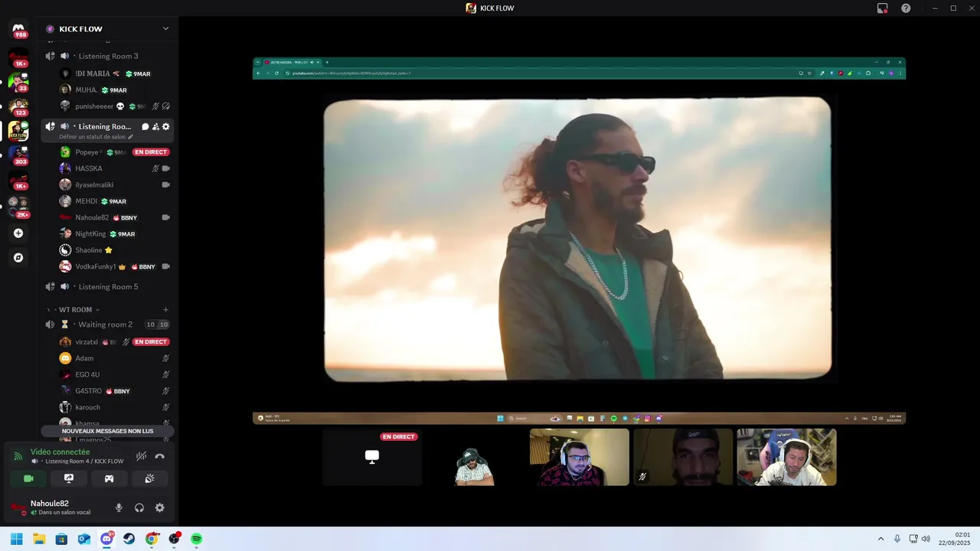Viewport: 980px width, 551px height.
Task: Select the muted dark webcam tile
Action: 683,457
